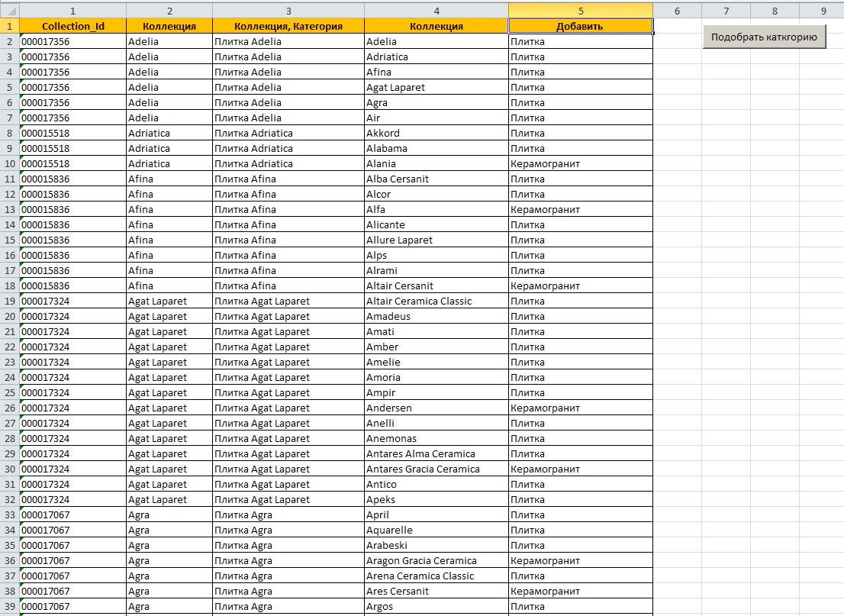Click "Плитка Agra" cell in row 36

tap(288, 560)
